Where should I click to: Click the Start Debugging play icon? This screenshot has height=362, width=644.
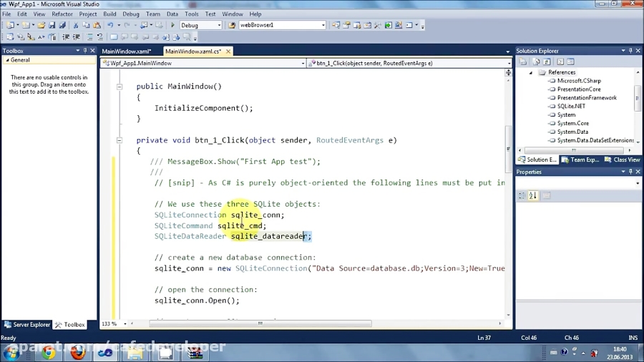coord(172,25)
